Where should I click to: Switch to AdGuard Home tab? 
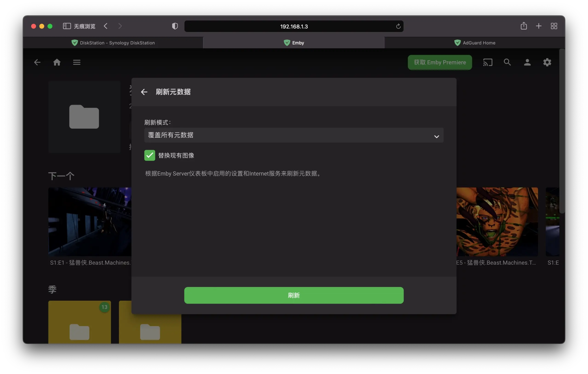475,43
